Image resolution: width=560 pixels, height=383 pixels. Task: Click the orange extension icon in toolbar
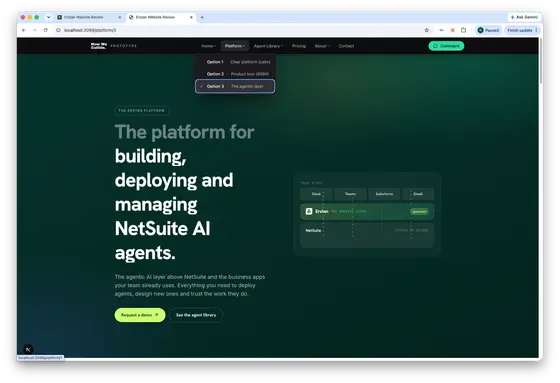coord(452,30)
